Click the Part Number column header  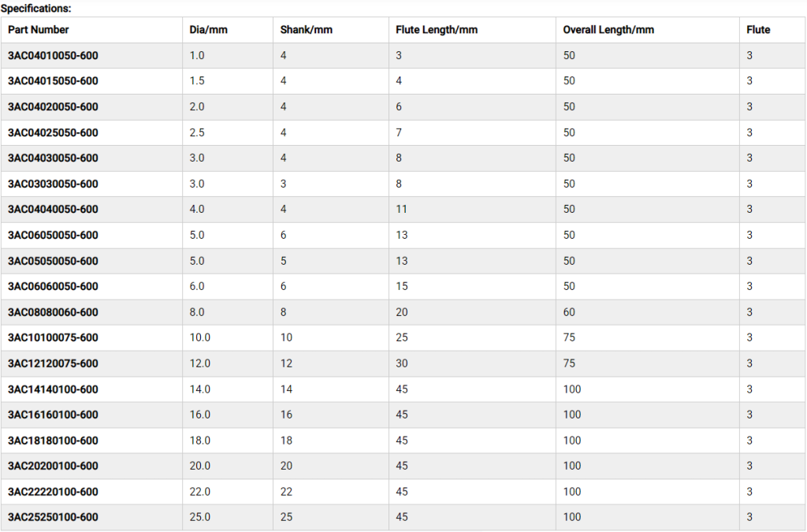(39, 30)
